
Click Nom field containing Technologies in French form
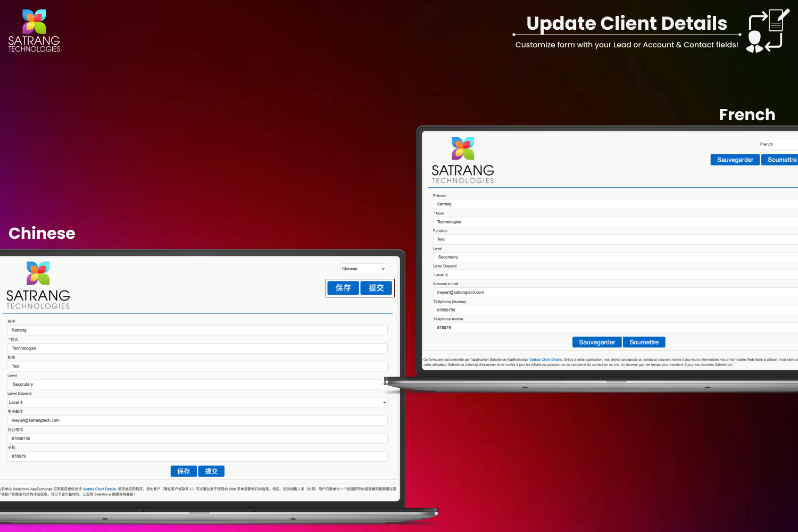coord(616,222)
